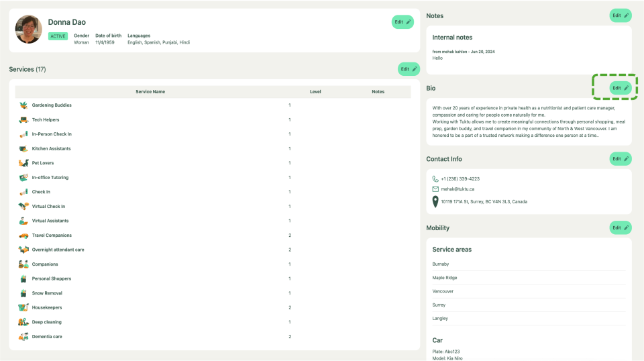Screen dimensions: 644x361
Task: Click the Housekeepers service icon
Action: 23,307
